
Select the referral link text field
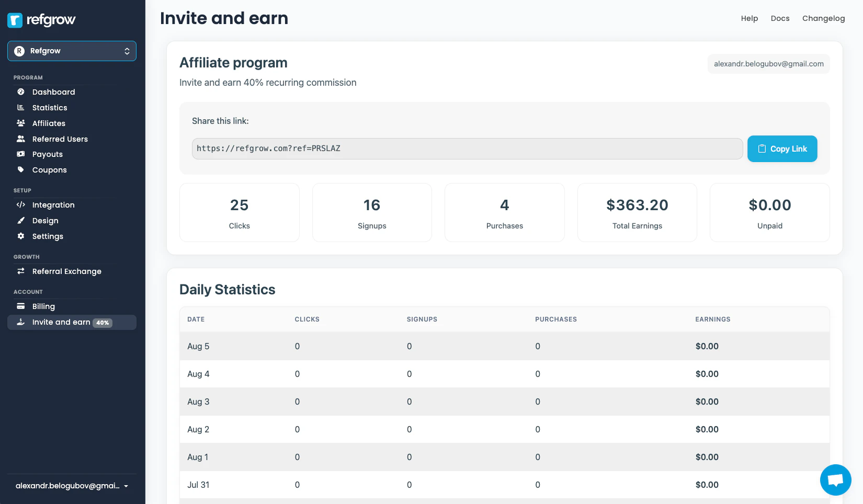click(467, 148)
